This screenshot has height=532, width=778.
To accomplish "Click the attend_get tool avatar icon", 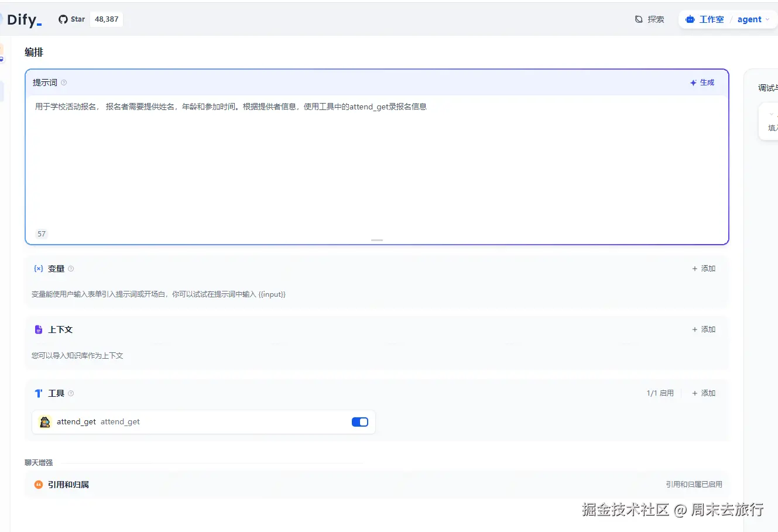I will coord(45,422).
